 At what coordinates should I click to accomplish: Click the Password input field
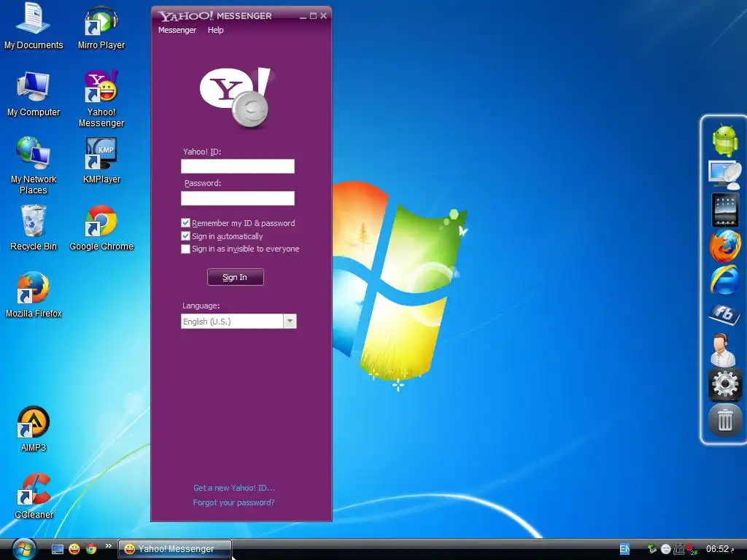(x=238, y=198)
